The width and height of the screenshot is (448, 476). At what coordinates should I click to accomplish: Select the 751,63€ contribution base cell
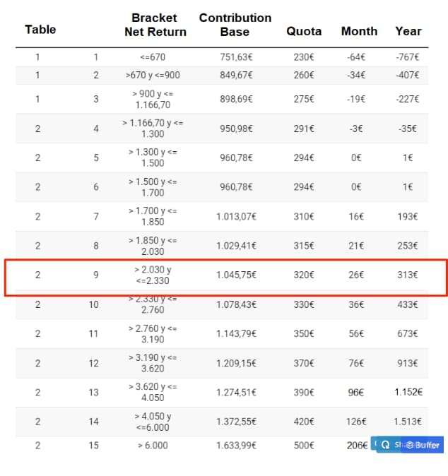pos(236,57)
